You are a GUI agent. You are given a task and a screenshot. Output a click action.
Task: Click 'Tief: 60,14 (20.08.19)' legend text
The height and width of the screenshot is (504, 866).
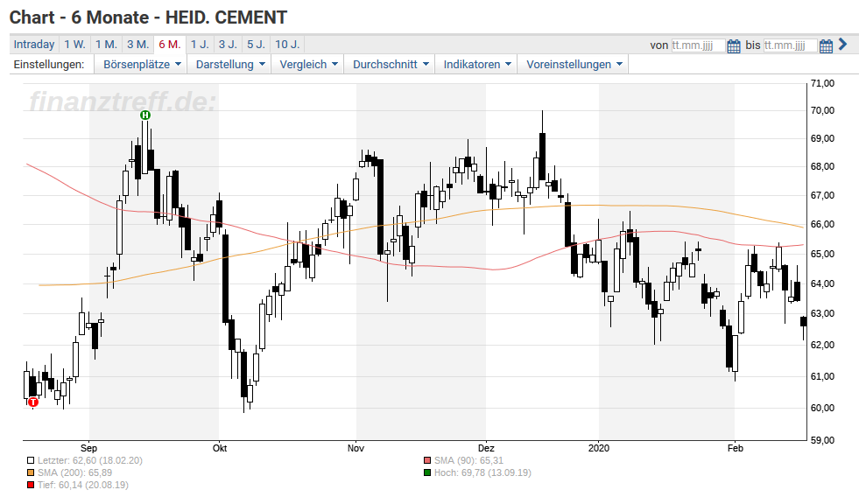tap(83, 485)
